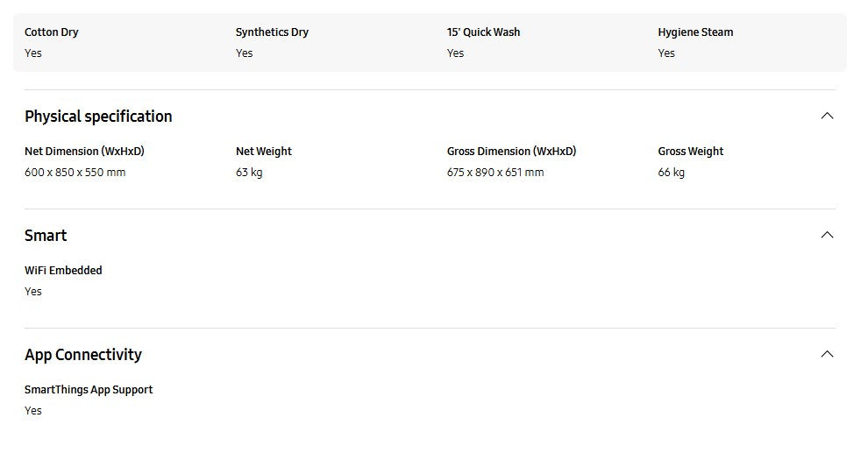
Task: Collapse the Physical specification chevron arrow
Action: [x=827, y=116]
